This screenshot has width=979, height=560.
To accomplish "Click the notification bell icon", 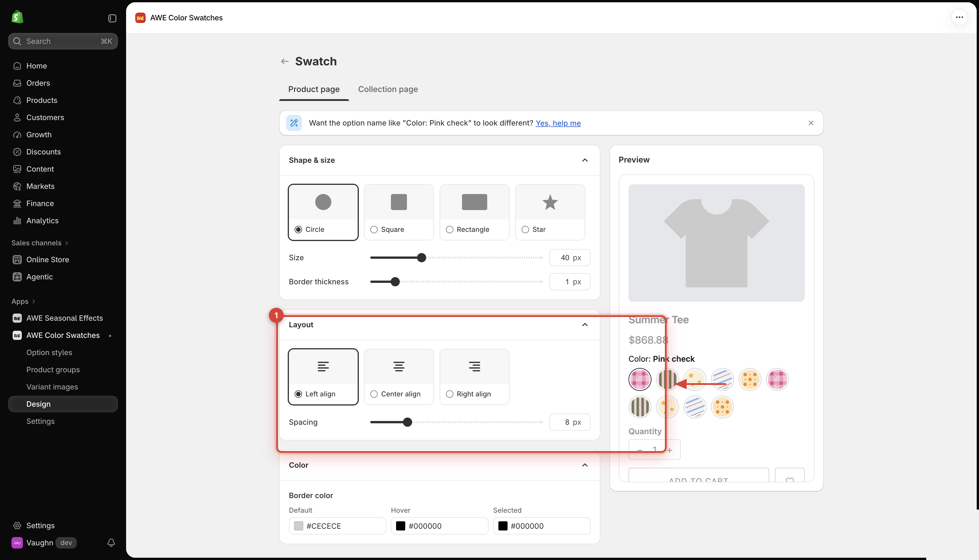I will [111, 542].
